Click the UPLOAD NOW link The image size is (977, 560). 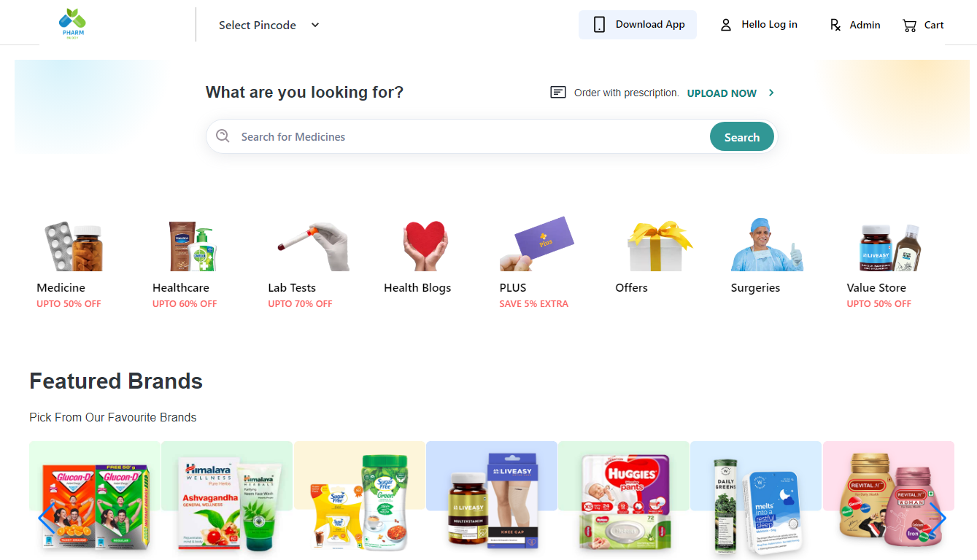point(722,93)
